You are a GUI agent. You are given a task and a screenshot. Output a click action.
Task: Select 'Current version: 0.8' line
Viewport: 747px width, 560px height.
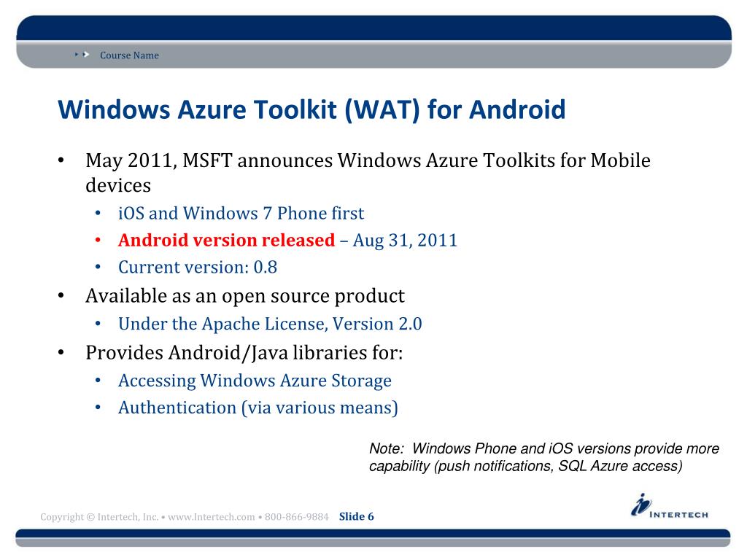pos(198,267)
